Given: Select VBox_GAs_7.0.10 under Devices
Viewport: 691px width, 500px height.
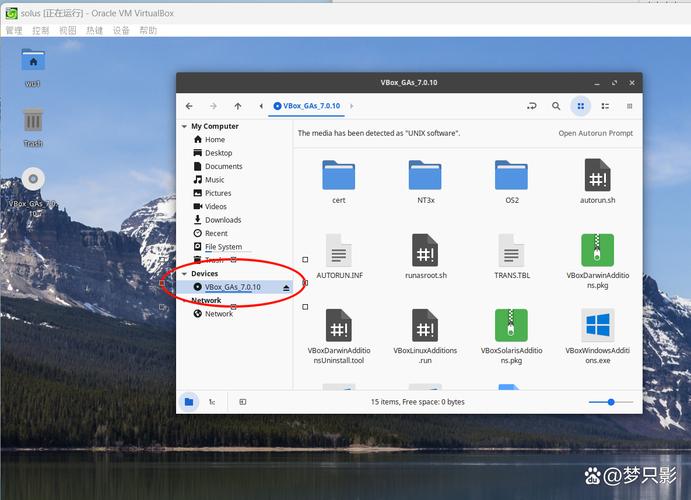Looking at the screenshot, I should tap(233, 287).
